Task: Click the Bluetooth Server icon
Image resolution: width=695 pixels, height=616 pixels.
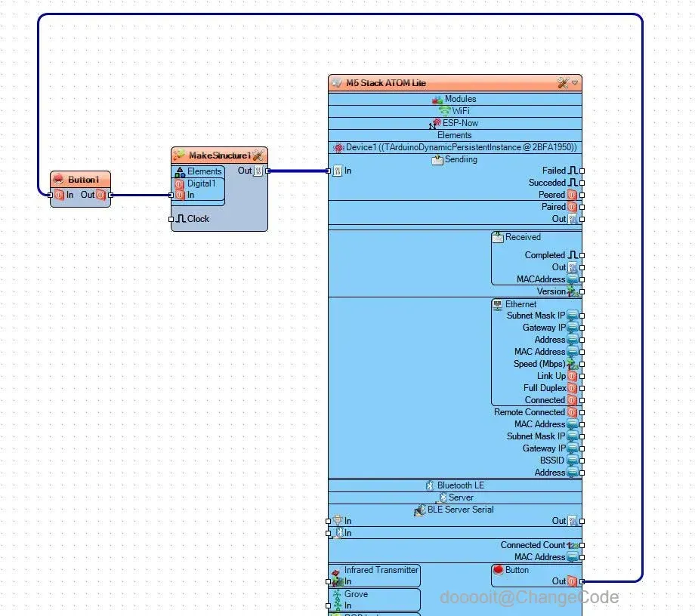Action: 443,497
